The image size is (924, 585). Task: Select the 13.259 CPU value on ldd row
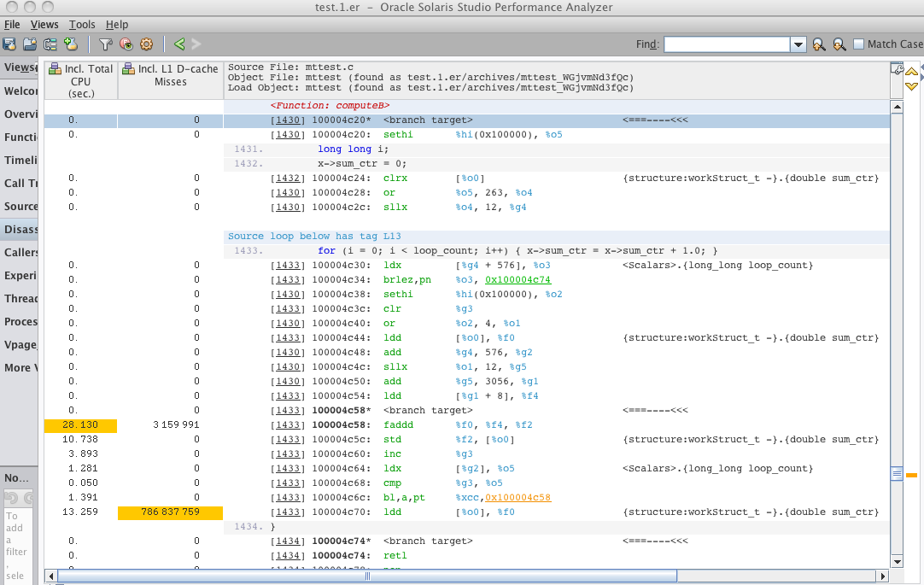point(80,512)
